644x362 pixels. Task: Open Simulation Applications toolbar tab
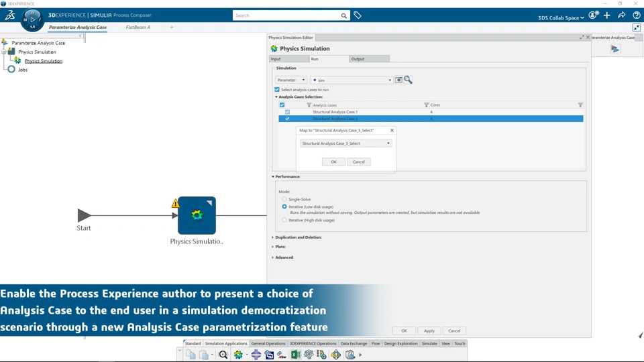click(226, 343)
